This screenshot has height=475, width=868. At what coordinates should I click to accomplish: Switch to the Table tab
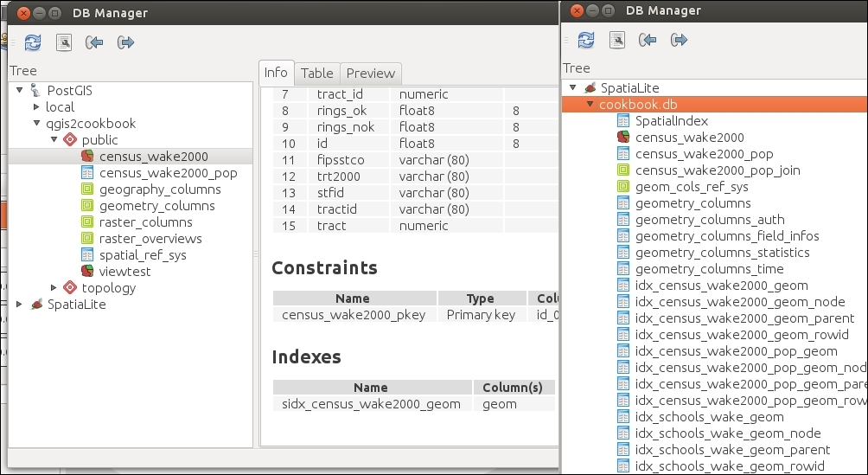316,74
